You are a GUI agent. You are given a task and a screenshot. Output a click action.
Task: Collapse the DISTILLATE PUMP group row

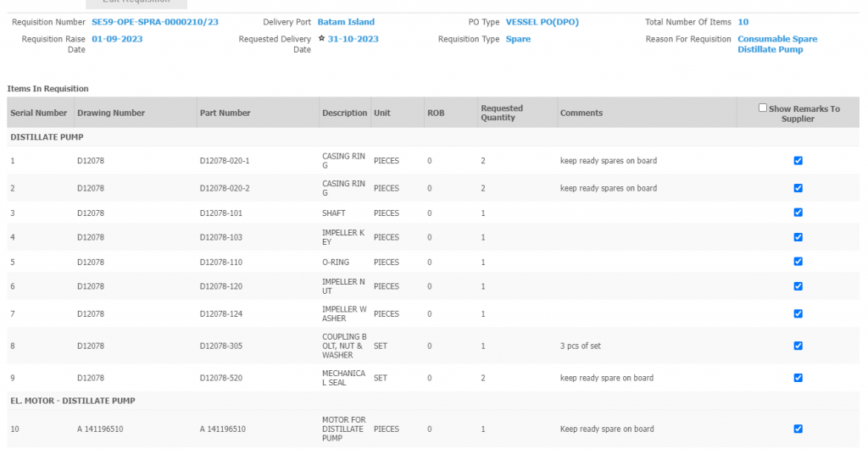(47, 136)
